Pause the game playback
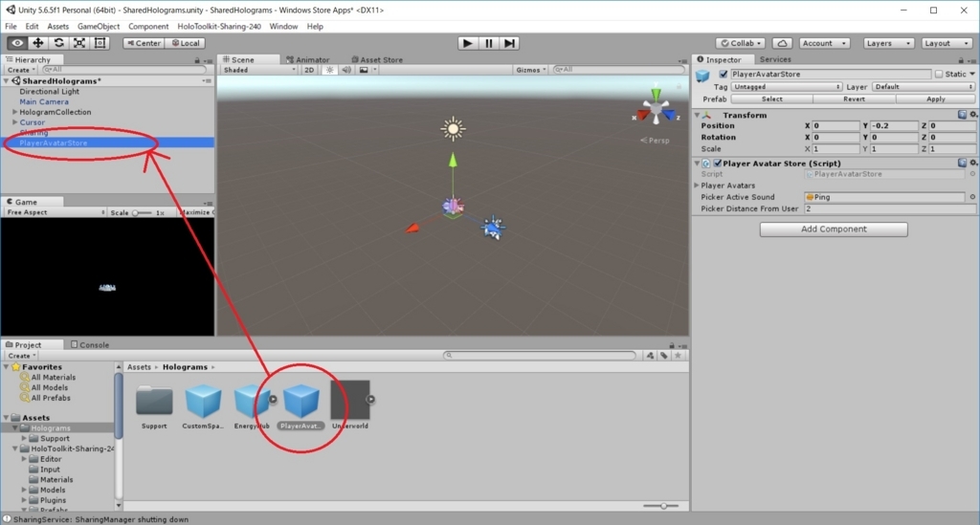 [x=489, y=43]
